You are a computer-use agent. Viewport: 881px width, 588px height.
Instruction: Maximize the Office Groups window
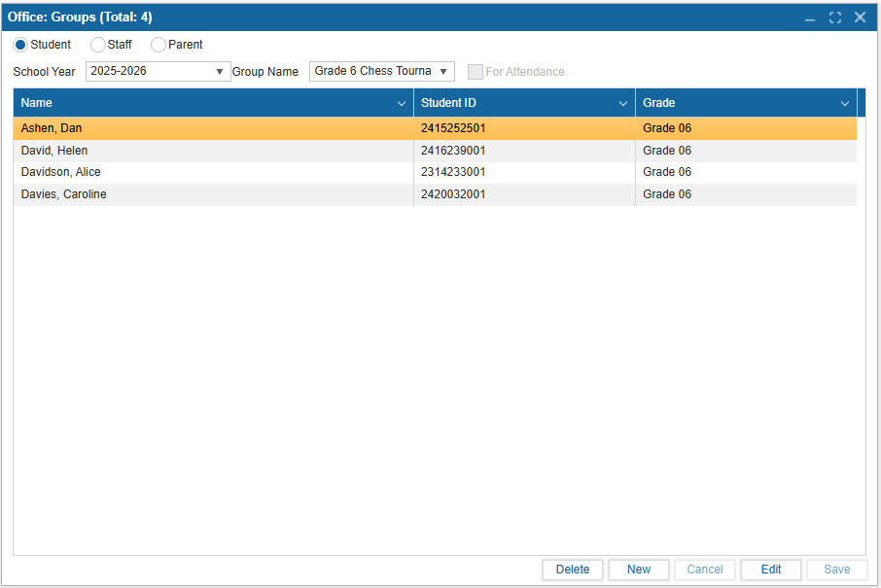coord(835,17)
